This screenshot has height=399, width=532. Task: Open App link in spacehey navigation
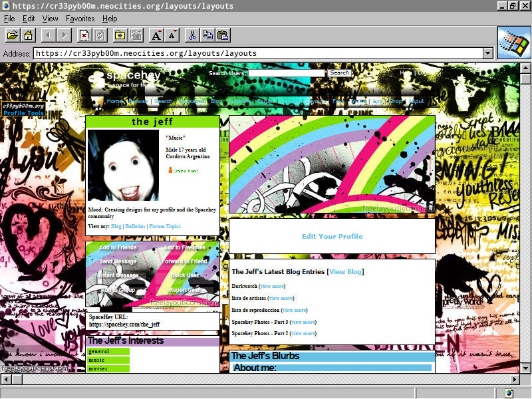point(377,101)
